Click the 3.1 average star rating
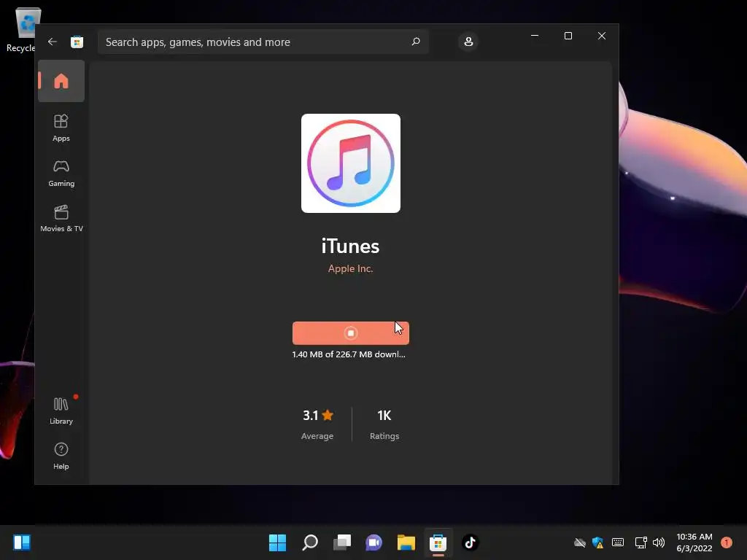 coord(318,424)
